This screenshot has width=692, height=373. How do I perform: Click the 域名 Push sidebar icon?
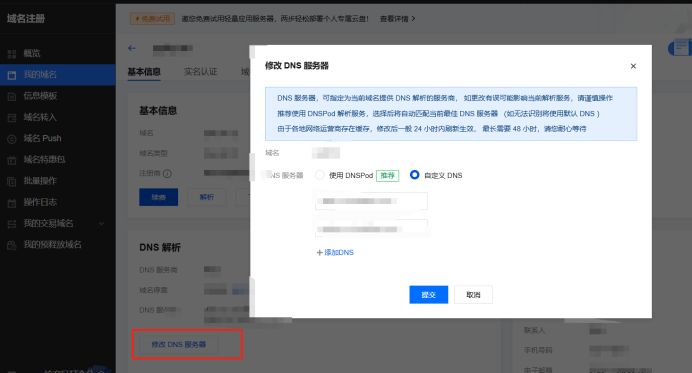tap(12, 139)
